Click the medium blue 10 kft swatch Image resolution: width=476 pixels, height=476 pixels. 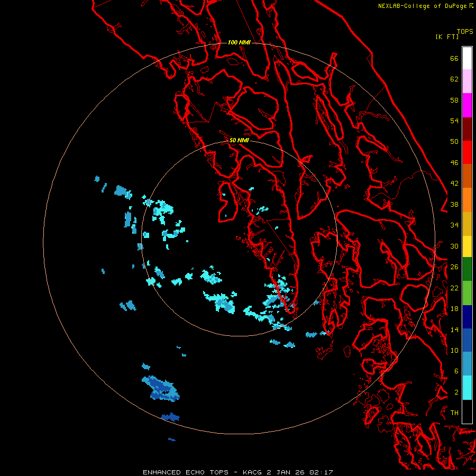[467, 340]
